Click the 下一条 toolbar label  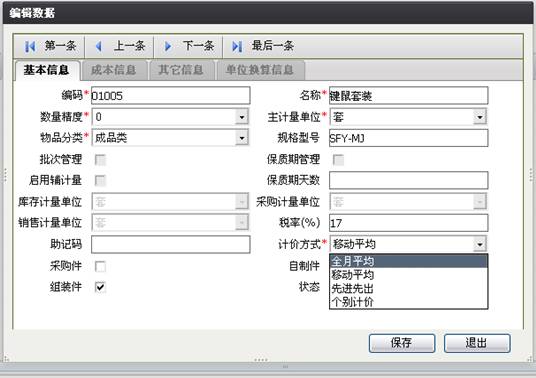(199, 45)
